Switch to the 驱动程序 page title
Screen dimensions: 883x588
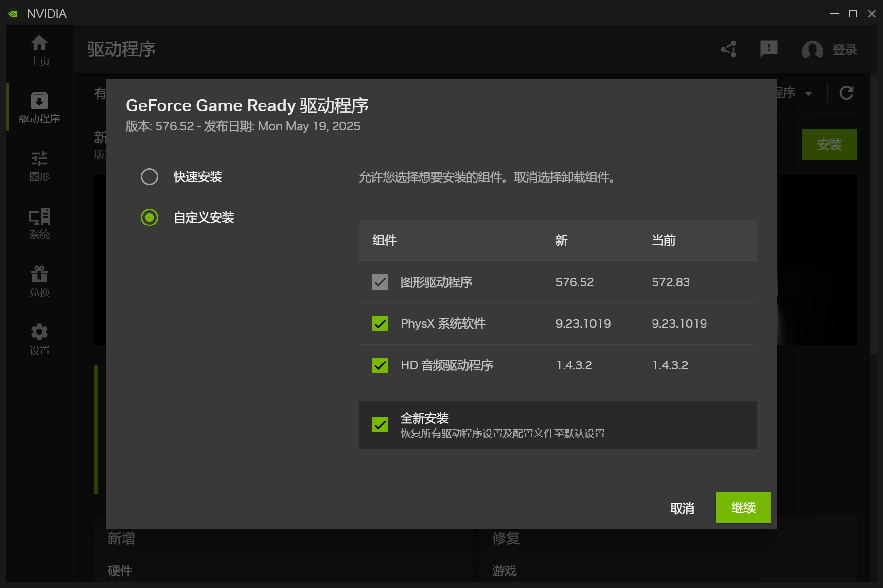(121, 49)
